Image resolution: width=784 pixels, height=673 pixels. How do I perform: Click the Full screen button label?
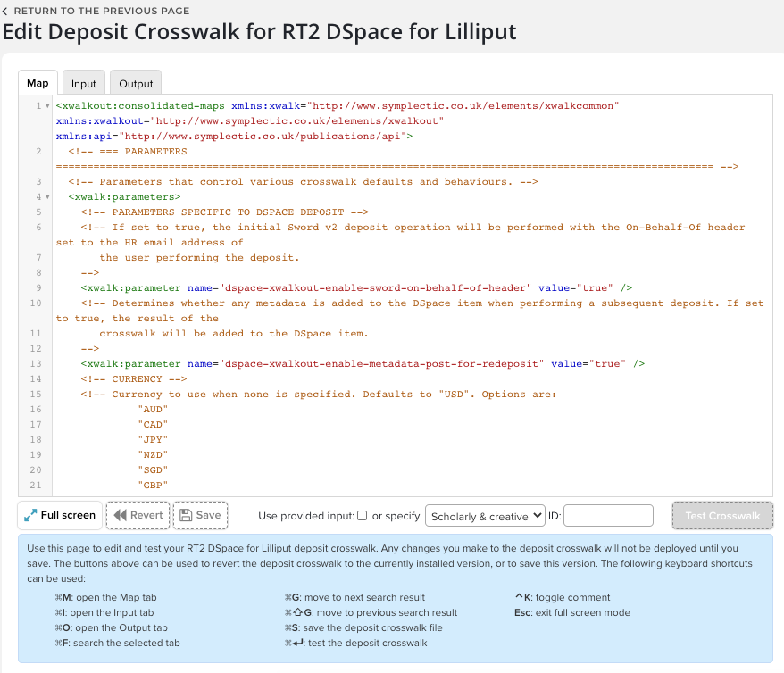tap(68, 515)
